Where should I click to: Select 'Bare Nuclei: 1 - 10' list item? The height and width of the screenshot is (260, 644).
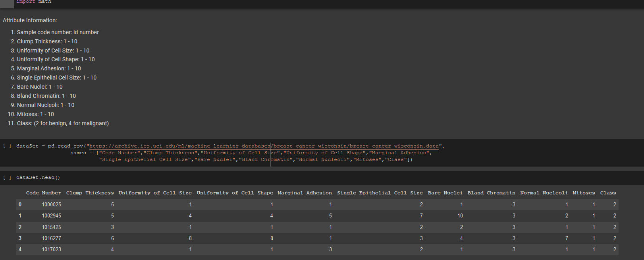click(x=40, y=87)
